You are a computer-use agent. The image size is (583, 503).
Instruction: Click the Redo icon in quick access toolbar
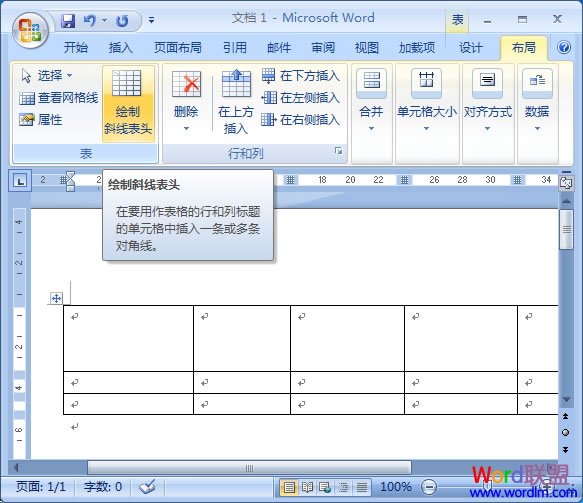point(122,21)
